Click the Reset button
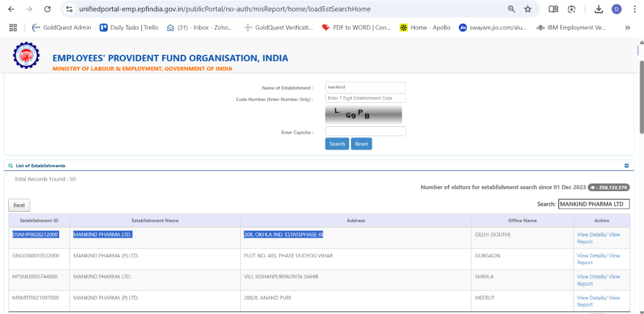This screenshot has width=644, height=314. [361, 144]
